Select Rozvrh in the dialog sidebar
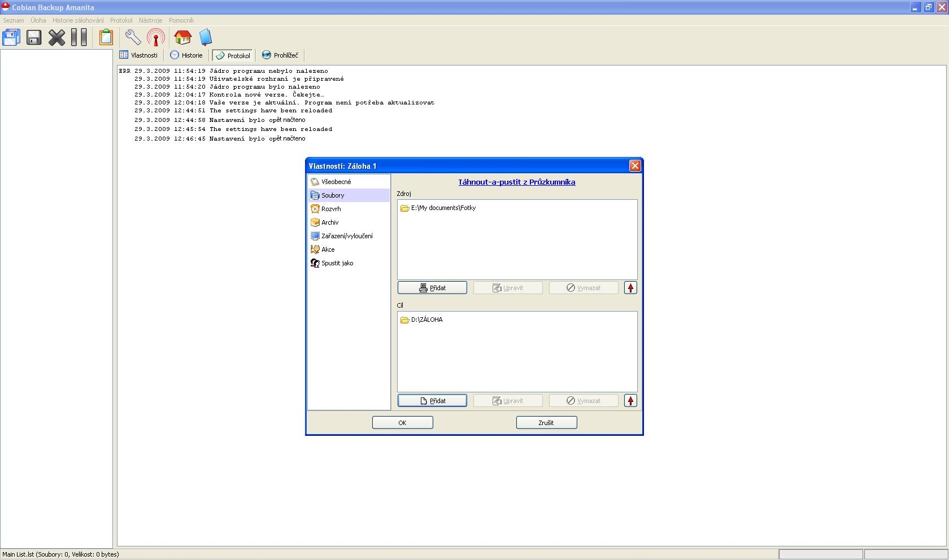 349,209
